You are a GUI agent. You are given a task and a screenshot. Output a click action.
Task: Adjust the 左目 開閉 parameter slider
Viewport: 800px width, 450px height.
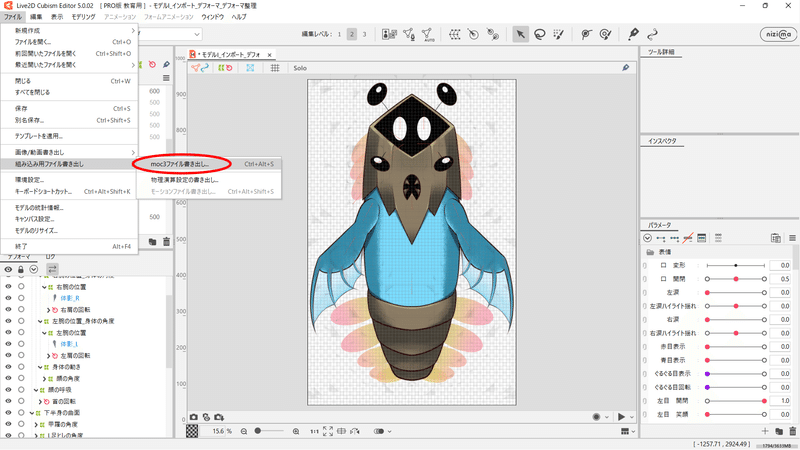pyautogui.click(x=736, y=401)
